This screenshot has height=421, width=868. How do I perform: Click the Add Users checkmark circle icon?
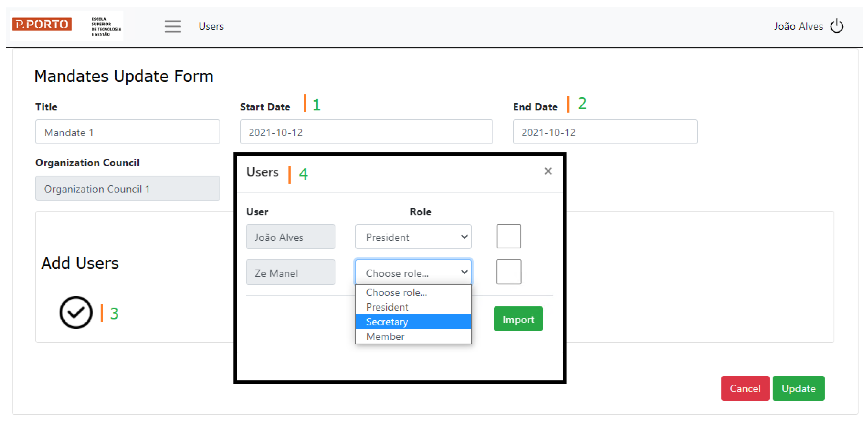76,312
